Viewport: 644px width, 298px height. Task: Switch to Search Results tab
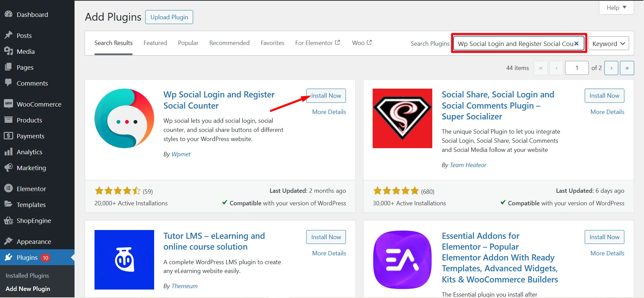113,43
